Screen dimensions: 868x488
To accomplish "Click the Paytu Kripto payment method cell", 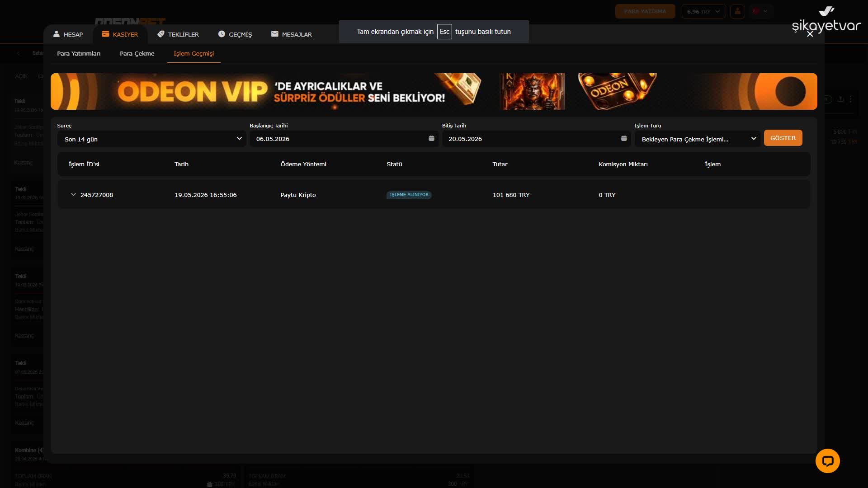I will tap(298, 195).
